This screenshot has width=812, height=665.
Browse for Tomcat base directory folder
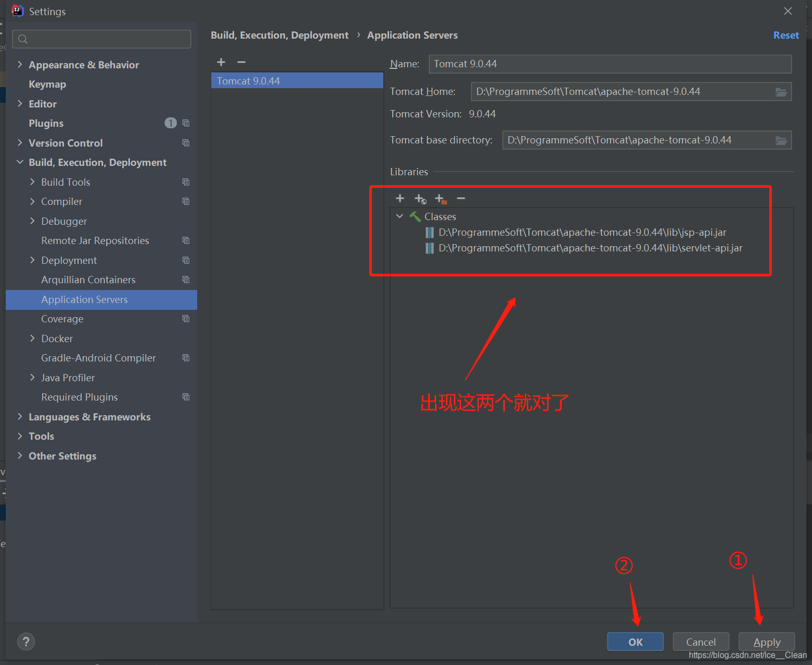781,140
